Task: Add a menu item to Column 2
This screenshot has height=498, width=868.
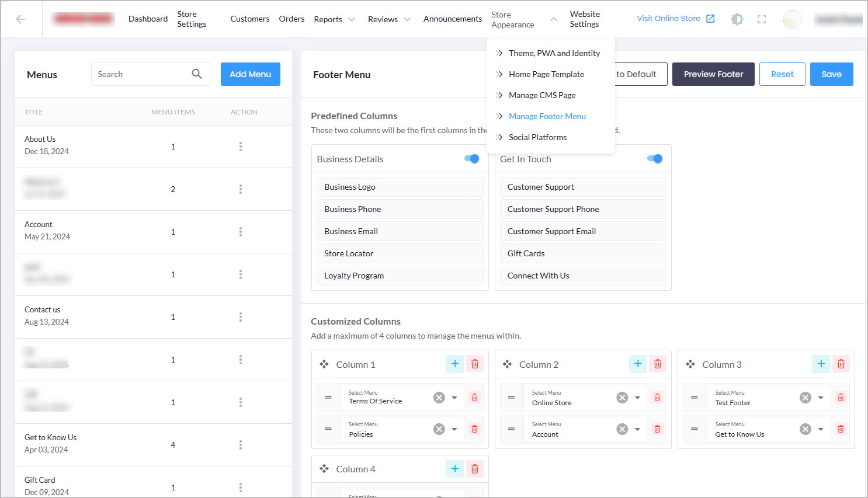Action: tap(638, 364)
